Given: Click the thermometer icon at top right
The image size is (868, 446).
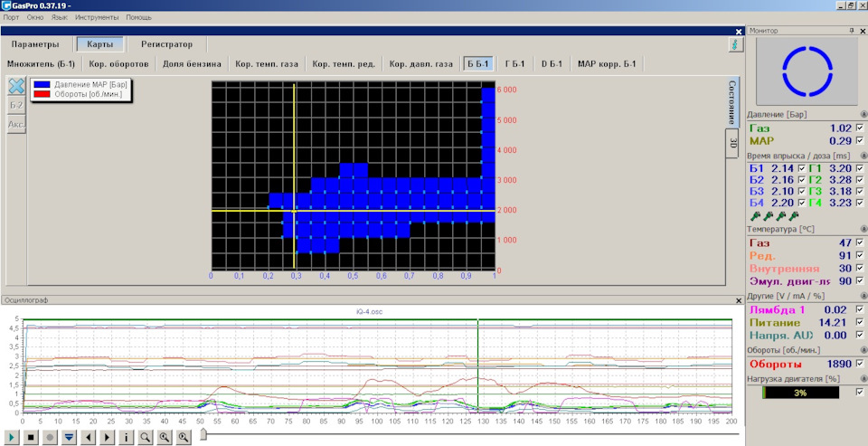Looking at the screenshot, I should (x=735, y=44).
